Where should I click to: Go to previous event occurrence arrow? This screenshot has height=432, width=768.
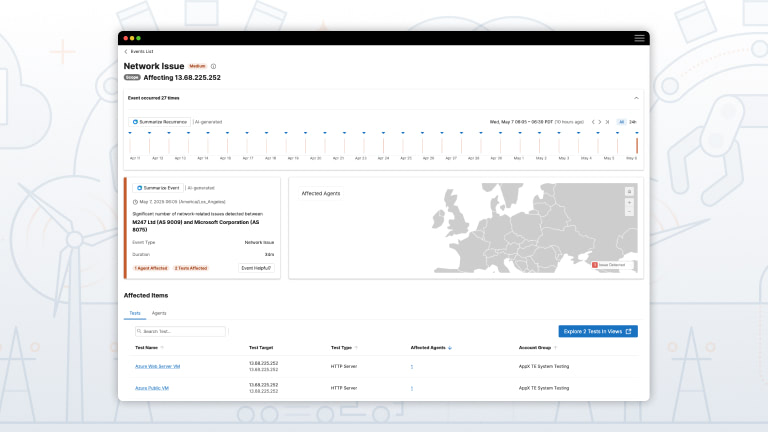593,122
